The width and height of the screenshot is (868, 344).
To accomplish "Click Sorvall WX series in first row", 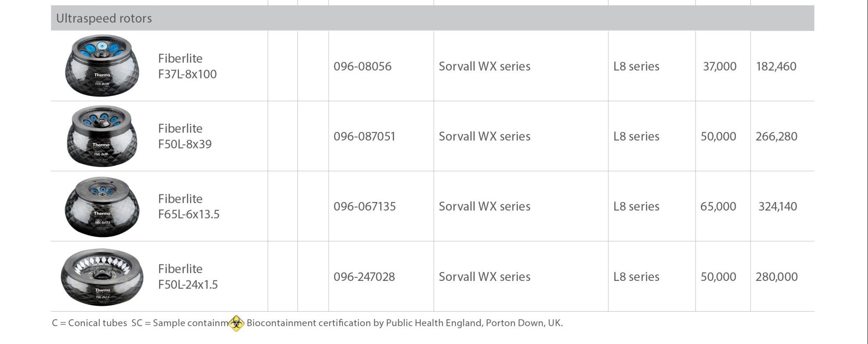I will pos(485,66).
